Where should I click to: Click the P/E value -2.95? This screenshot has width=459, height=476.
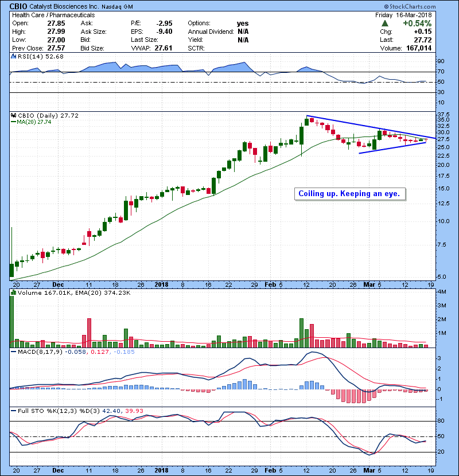(x=164, y=24)
